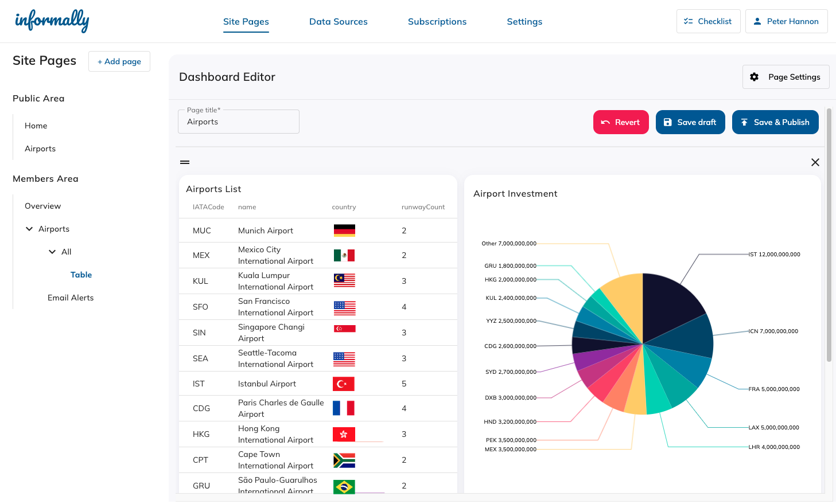
Task: Click the gear icon in Page Settings
Action: [755, 77]
